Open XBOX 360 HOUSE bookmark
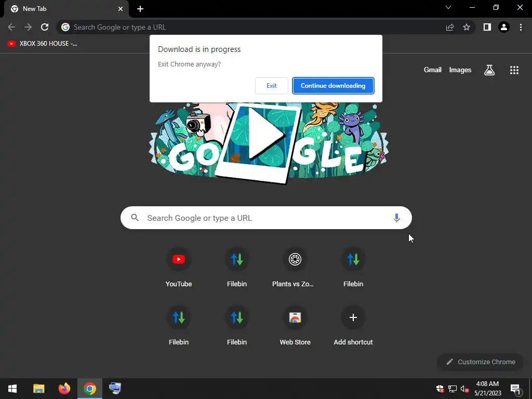 [x=42, y=44]
